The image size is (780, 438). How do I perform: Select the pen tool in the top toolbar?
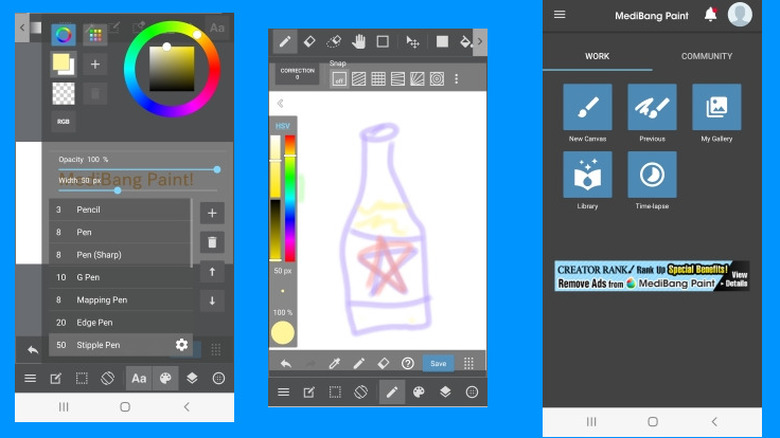click(285, 41)
